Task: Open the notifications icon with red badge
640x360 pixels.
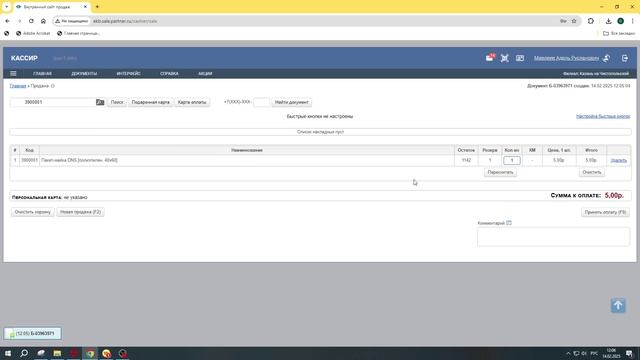Action: 490,58
